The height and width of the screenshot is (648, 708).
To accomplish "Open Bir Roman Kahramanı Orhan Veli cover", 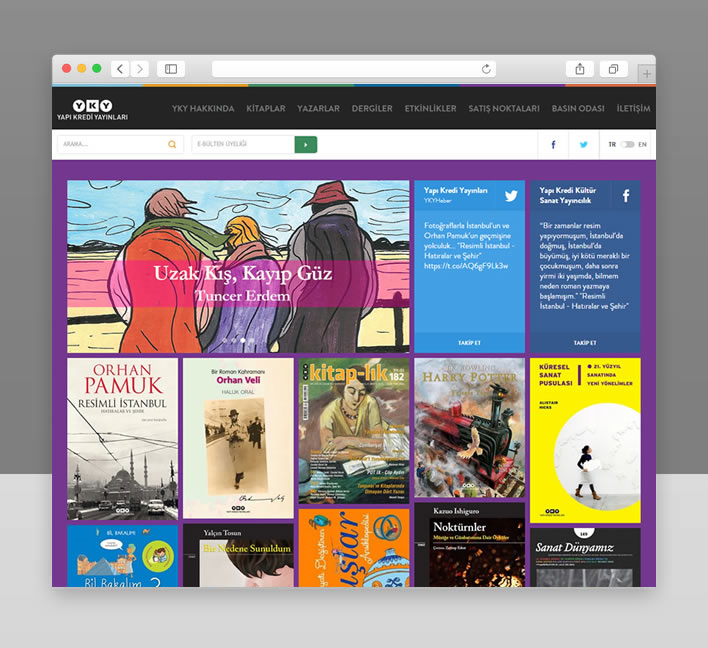I will pos(238,438).
